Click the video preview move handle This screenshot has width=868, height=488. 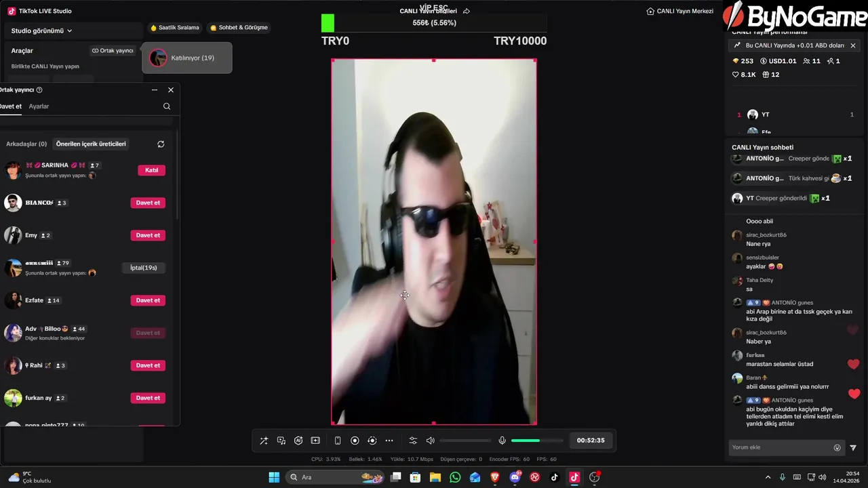405,295
